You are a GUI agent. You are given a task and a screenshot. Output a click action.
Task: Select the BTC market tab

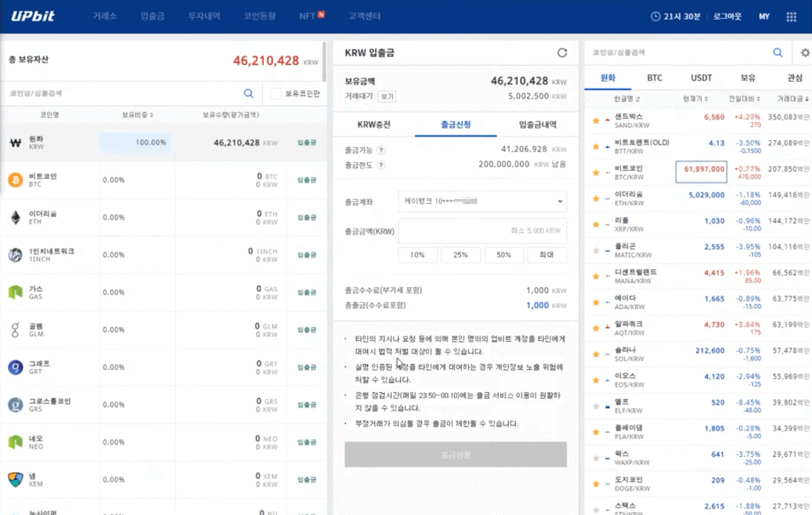655,78
